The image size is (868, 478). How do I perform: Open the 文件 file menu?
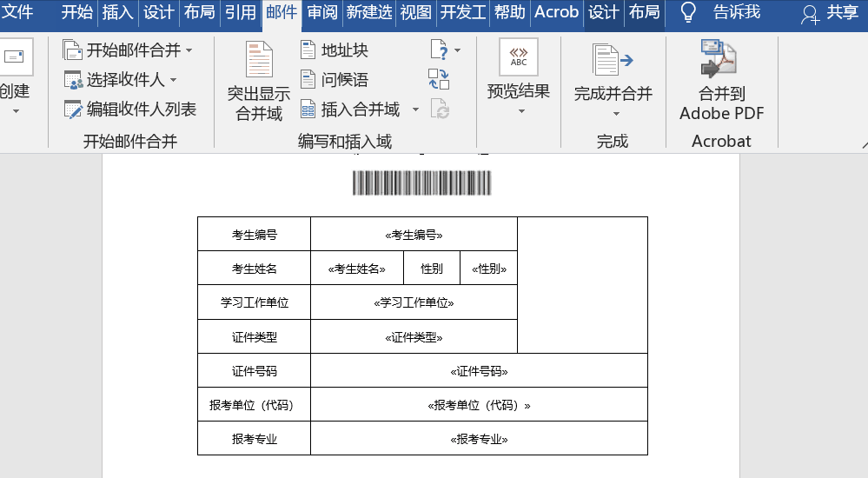pyautogui.click(x=17, y=11)
